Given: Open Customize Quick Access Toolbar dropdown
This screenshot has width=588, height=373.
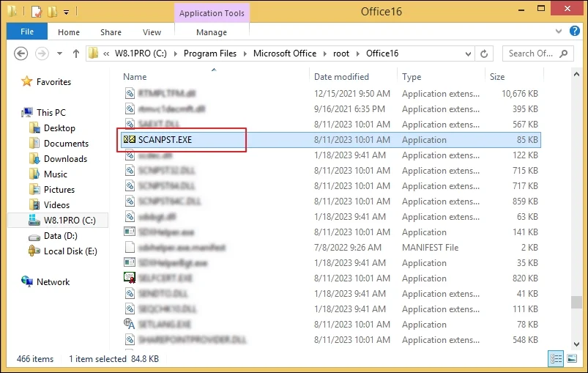Looking at the screenshot, I should tap(67, 12).
